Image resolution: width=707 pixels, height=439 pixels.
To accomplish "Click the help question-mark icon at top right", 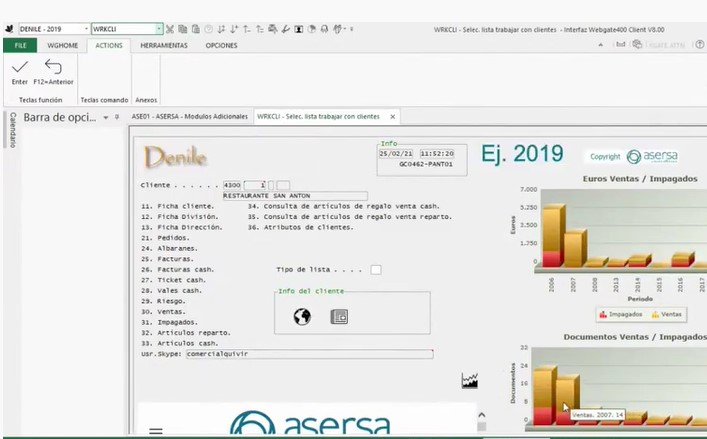I will point(700,45).
